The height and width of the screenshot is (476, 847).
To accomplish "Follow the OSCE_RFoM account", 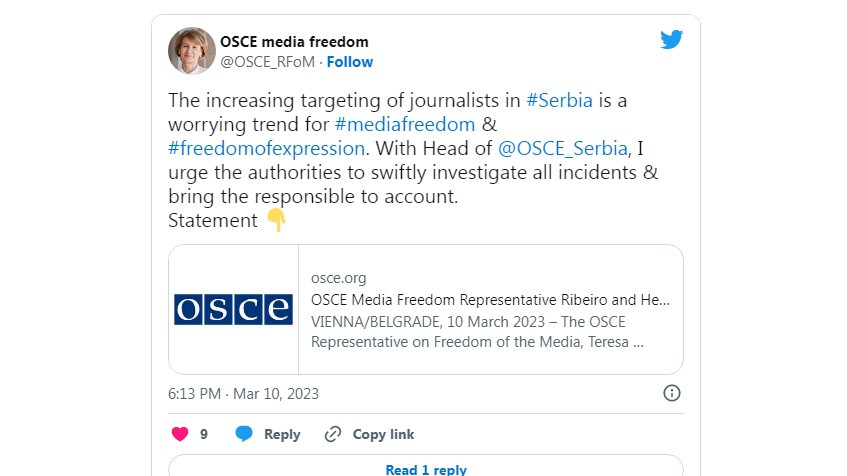I will [x=349, y=62].
